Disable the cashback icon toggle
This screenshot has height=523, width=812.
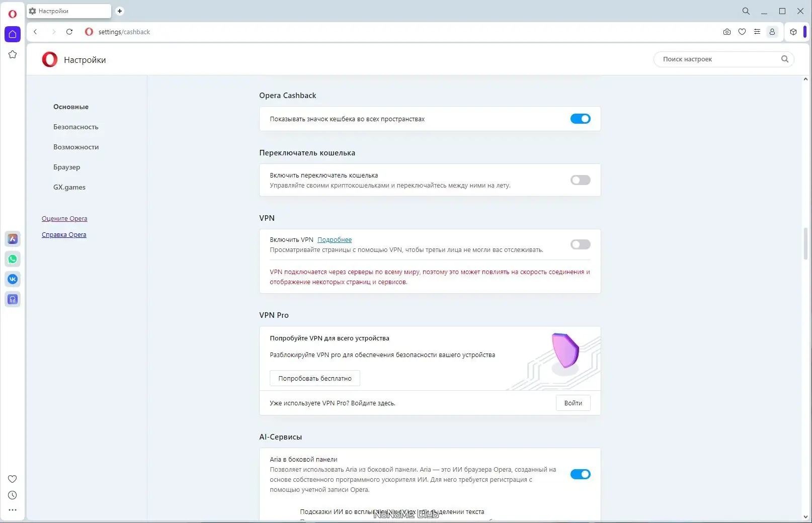tap(580, 119)
